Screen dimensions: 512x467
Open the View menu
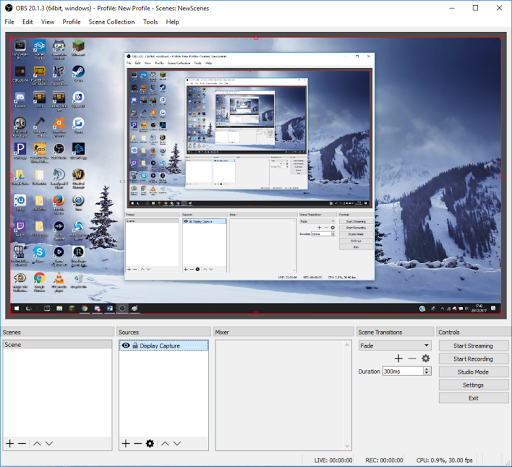click(x=48, y=22)
